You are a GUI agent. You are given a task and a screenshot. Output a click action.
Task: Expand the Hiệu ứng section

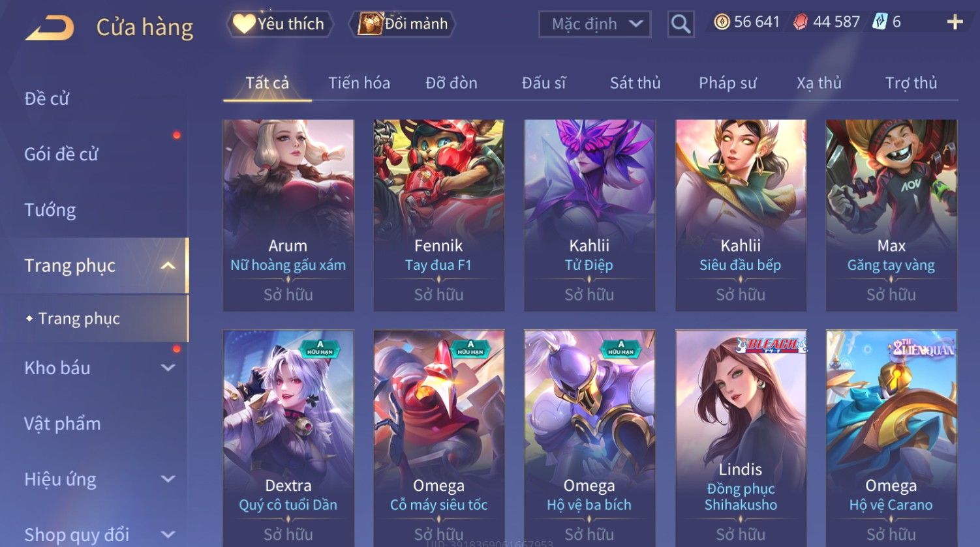pos(168,479)
